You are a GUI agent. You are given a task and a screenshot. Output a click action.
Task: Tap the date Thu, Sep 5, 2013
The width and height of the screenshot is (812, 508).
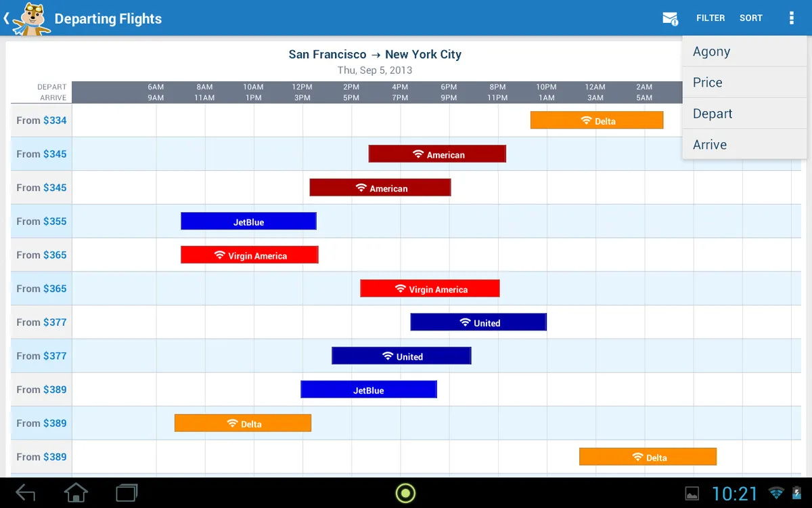pos(375,70)
